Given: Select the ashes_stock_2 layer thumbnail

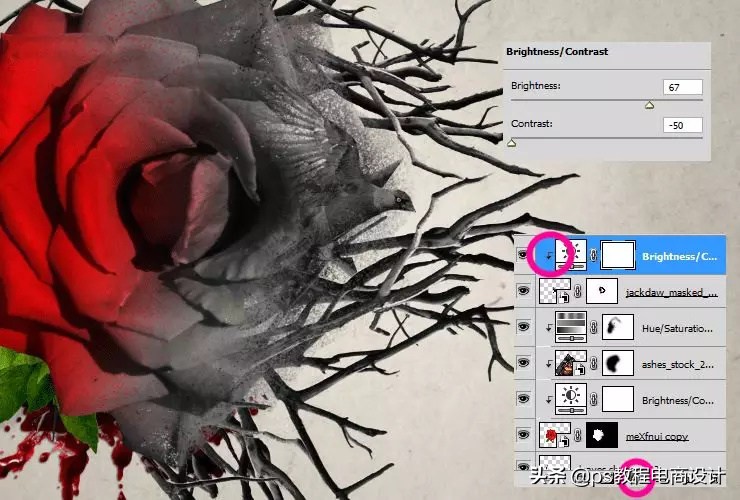Looking at the screenshot, I should pos(571,363).
